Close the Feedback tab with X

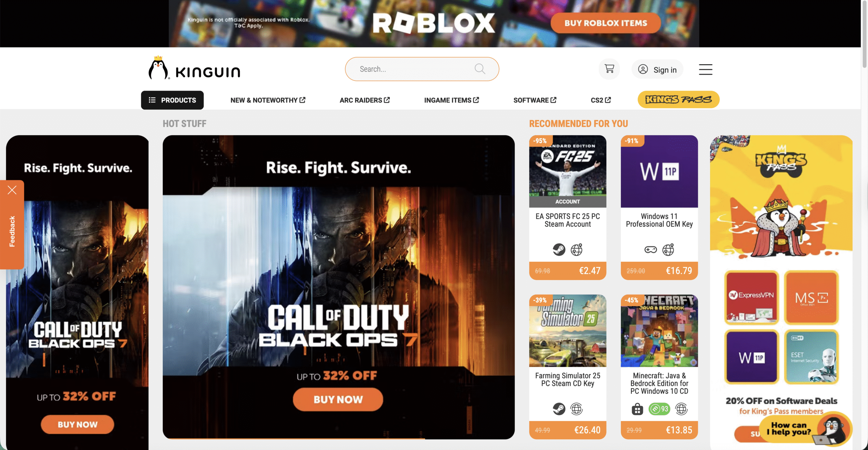coord(12,190)
